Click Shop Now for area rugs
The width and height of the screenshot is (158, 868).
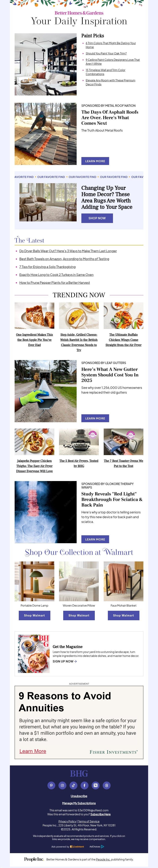click(x=97, y=218)
